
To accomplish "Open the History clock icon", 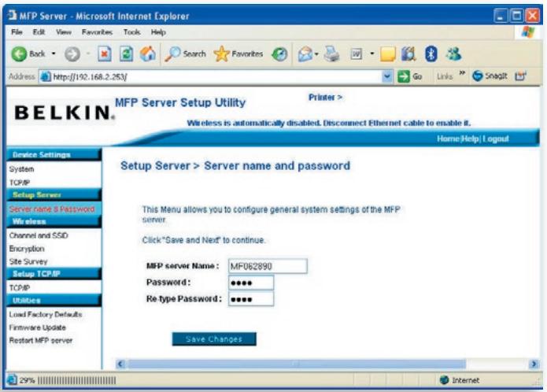I will [x=279, y=54].
